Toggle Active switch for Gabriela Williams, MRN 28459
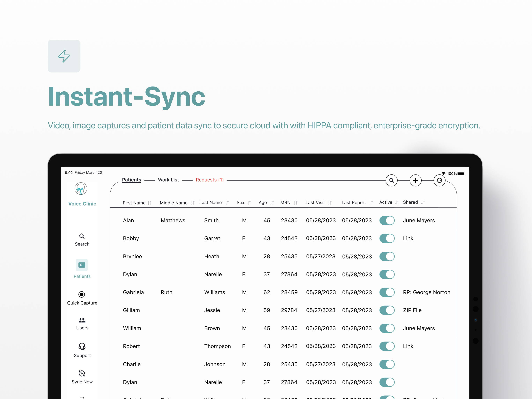The image size is (532, 399). 387,292
